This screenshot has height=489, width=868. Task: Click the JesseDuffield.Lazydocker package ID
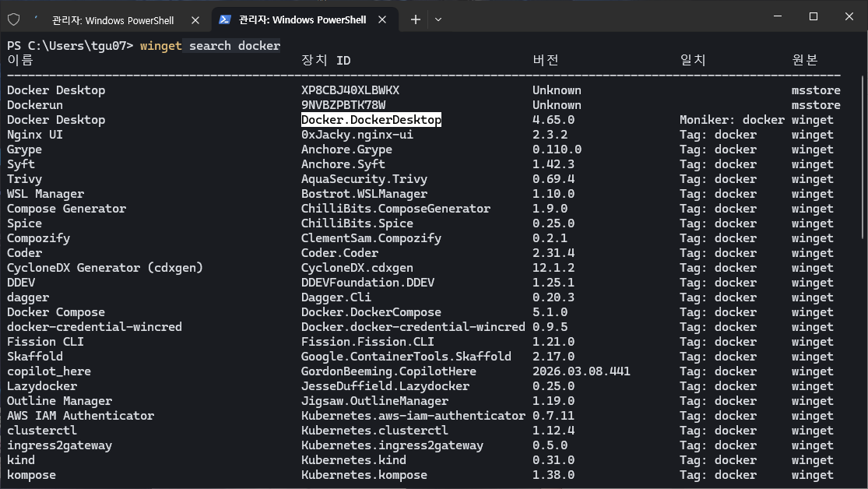(x=385, y=386)
